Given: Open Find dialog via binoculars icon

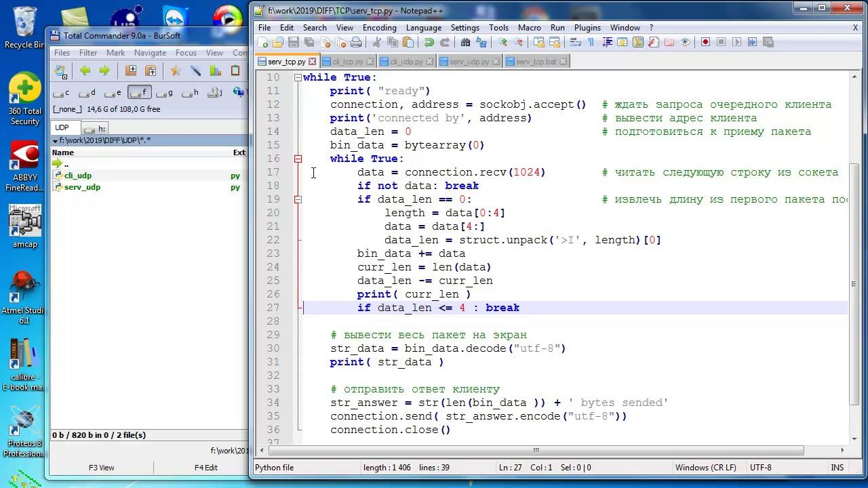Looking at the screenshot, I should (465, 42).
